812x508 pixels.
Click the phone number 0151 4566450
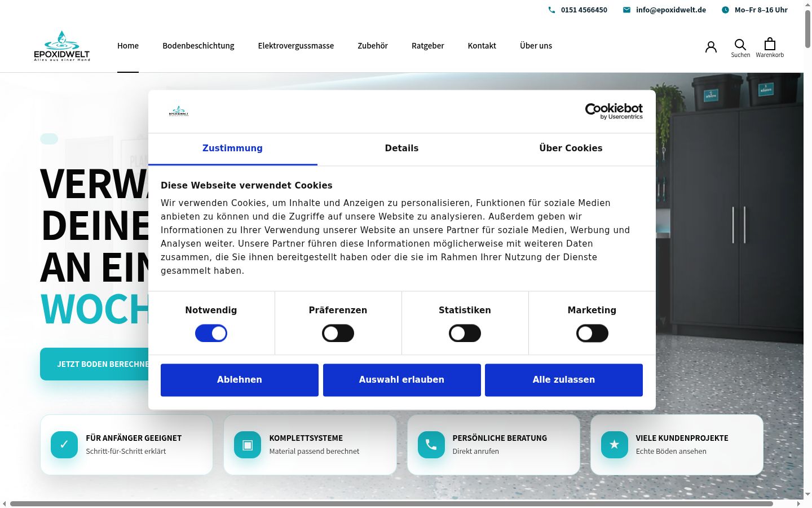tap(584, 10)
